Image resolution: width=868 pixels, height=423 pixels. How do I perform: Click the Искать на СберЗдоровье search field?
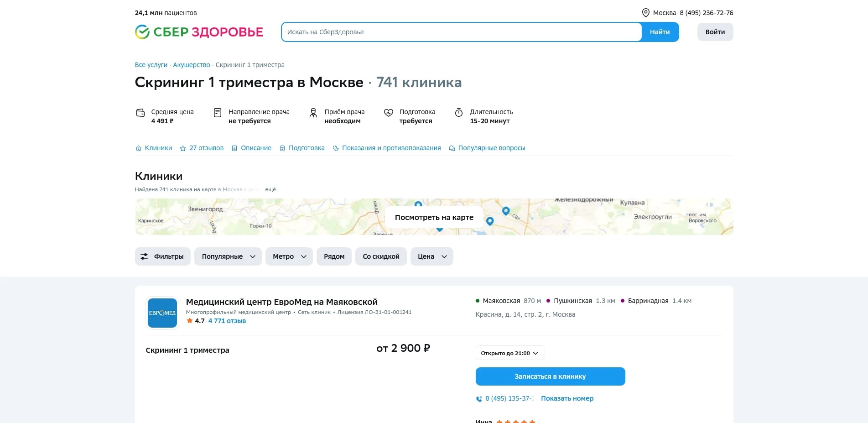(461, 31)
